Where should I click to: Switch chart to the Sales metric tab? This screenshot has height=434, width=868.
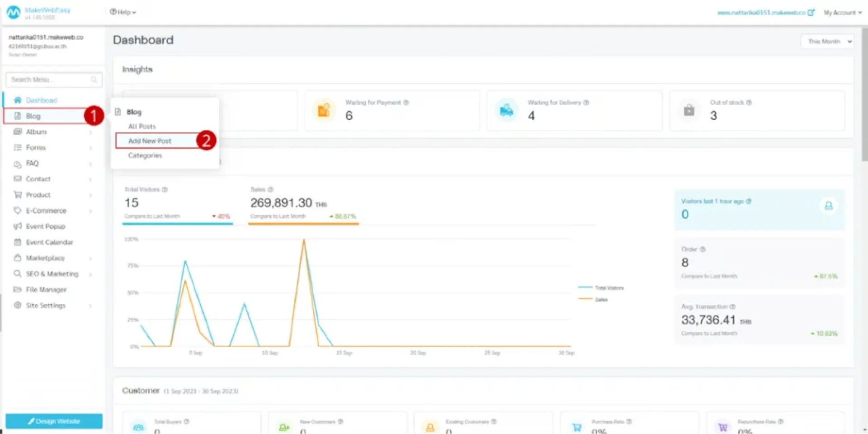pyautogui.click(x=303, y=203)
